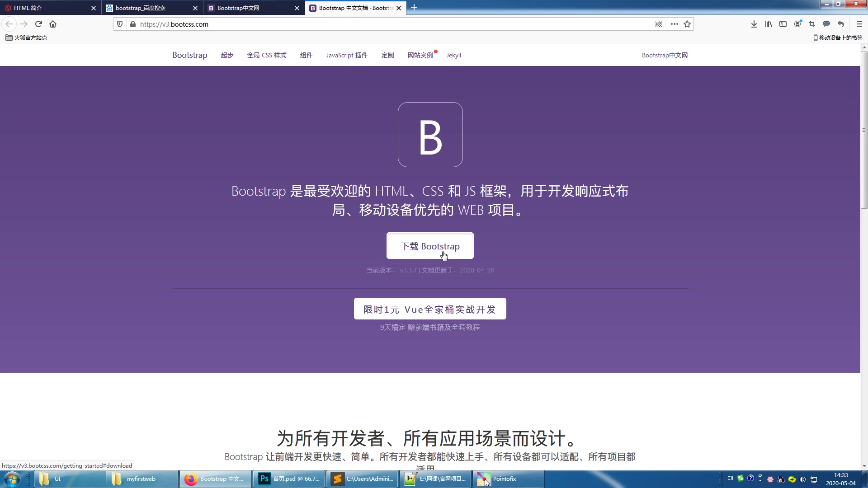The height and width of the screenshot is (488, 868).
Task: Open a new browser tab
Action: click(414, 8)
